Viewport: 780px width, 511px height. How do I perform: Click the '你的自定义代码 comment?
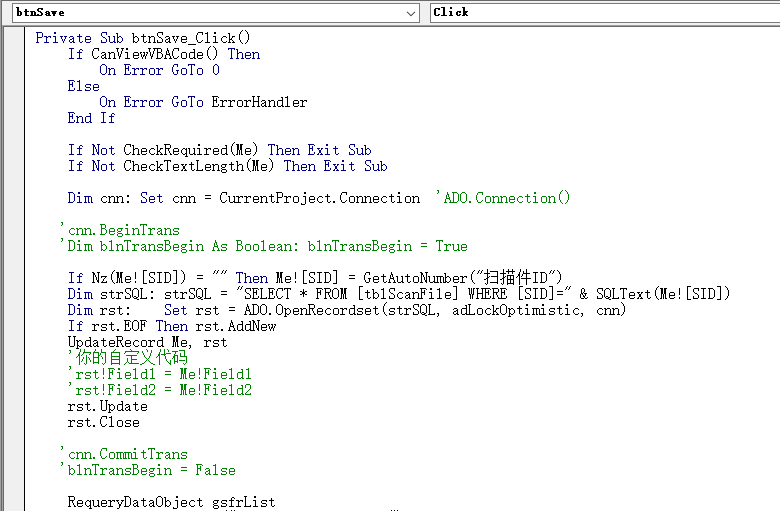pos(128,357)
